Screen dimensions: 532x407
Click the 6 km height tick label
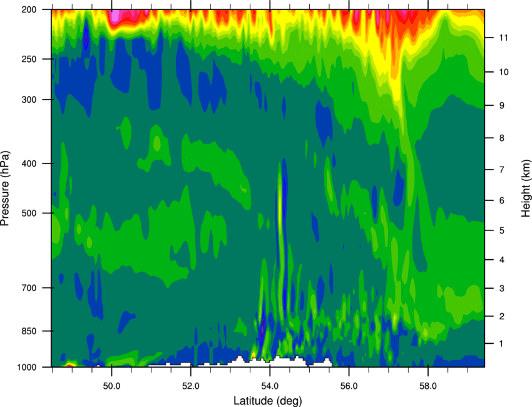(x=502, y=200)
